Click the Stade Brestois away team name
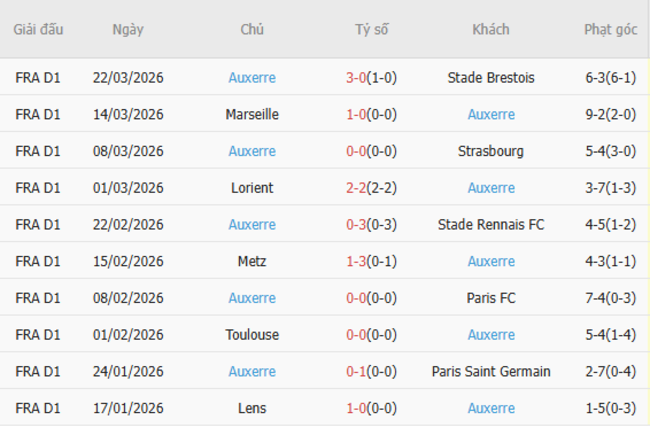Image resolution: width=650 pixels, height=443 pixels. tap(490, 78)
